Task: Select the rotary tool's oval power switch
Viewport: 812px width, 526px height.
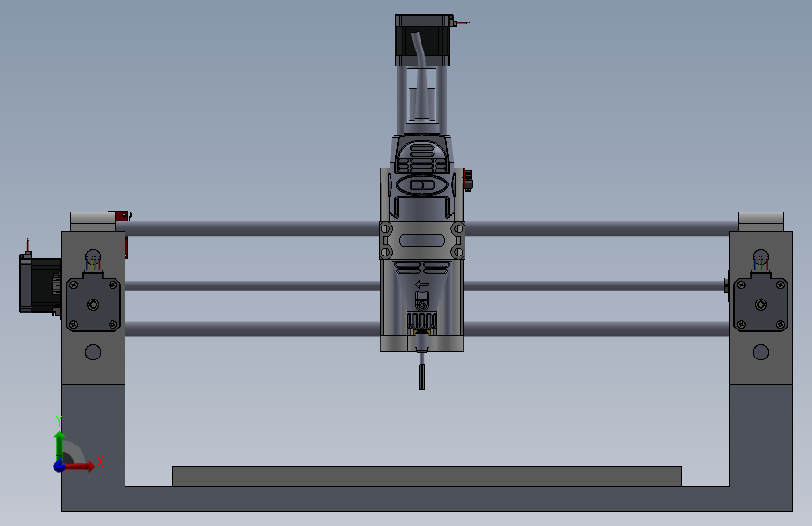Action: pyautogui.click(x=422, y=184)
